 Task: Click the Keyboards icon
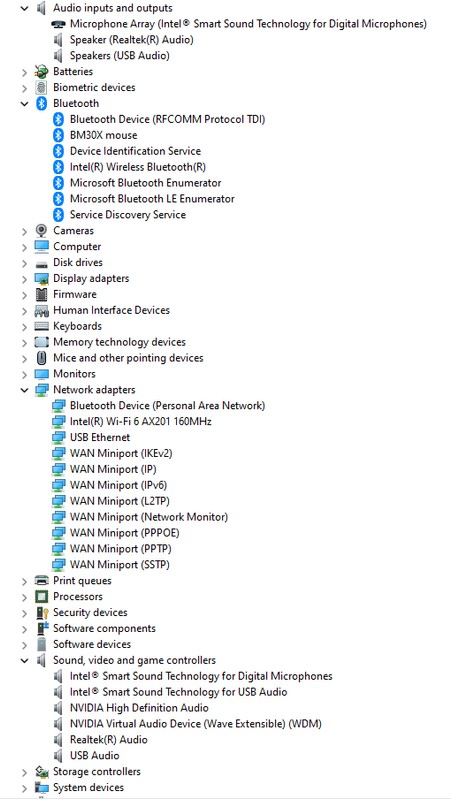(42, 326)
